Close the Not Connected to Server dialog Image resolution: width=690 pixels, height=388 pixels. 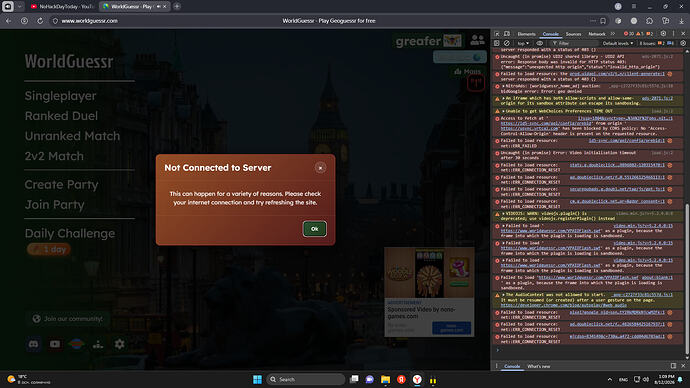320,168
